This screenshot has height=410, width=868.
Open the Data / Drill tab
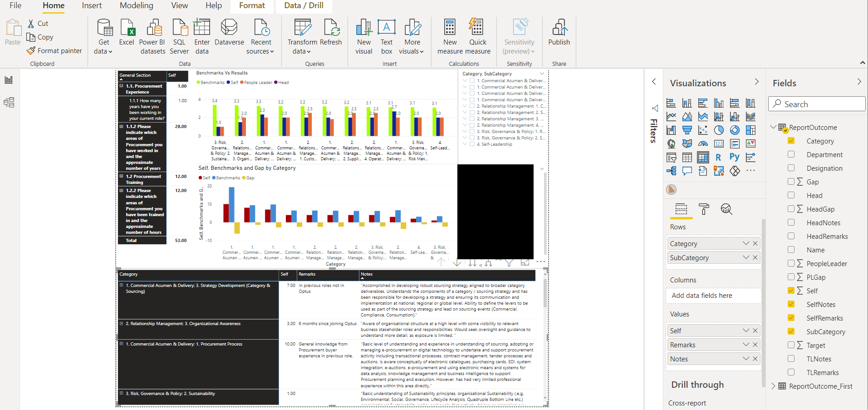point(303,5)
